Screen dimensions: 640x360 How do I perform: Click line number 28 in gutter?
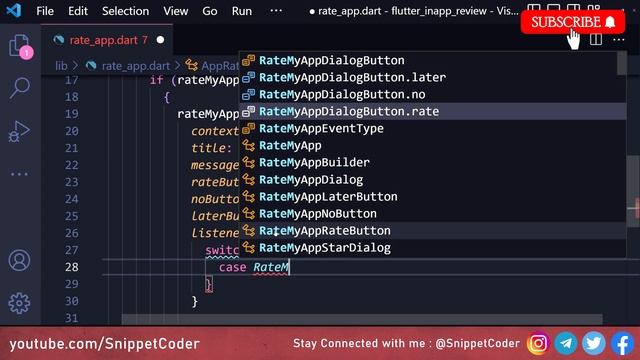(71, 267)
